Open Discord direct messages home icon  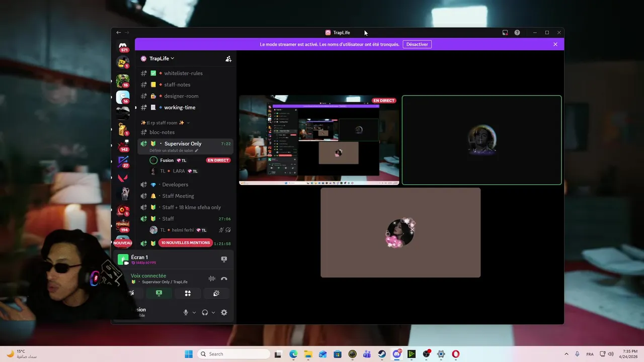tap(123, 47)
